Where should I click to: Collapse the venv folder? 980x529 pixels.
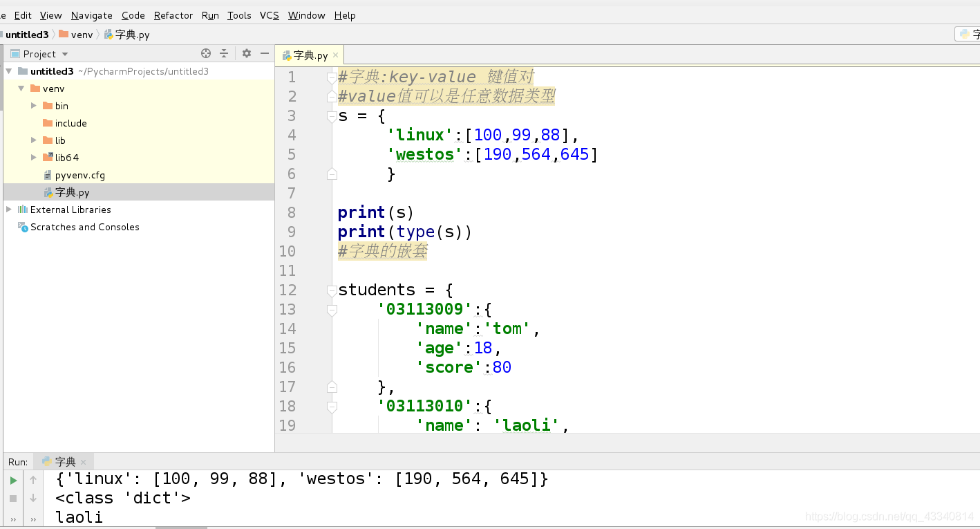click(21, 89)
